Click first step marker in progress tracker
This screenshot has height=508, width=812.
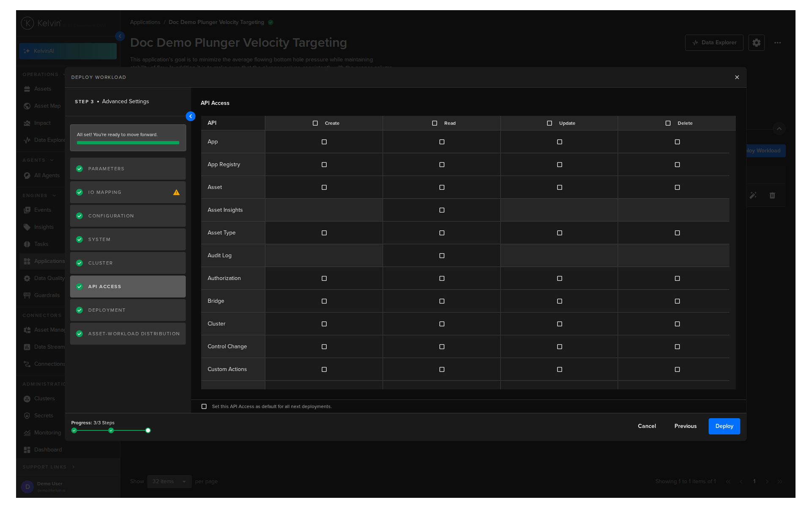click(74, 431)
